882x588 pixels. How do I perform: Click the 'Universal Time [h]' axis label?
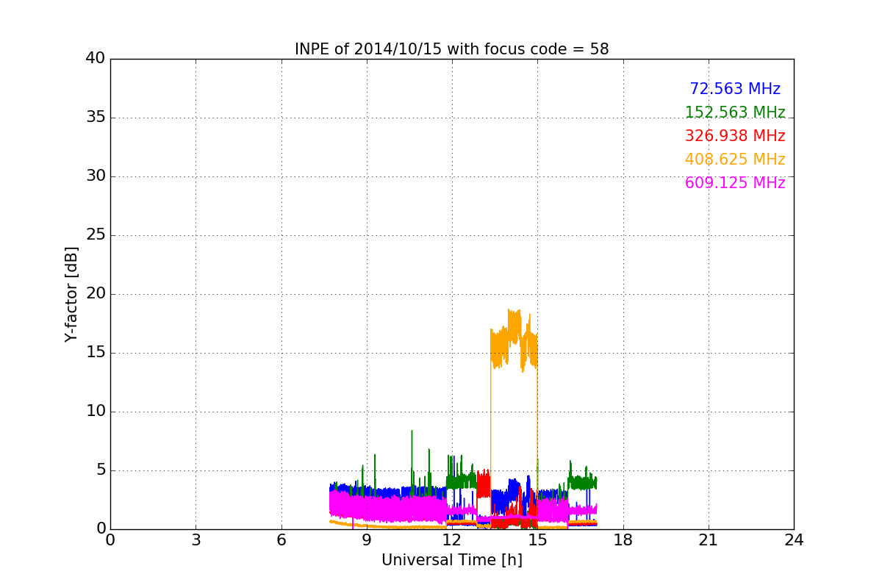(x=452, y=560)
